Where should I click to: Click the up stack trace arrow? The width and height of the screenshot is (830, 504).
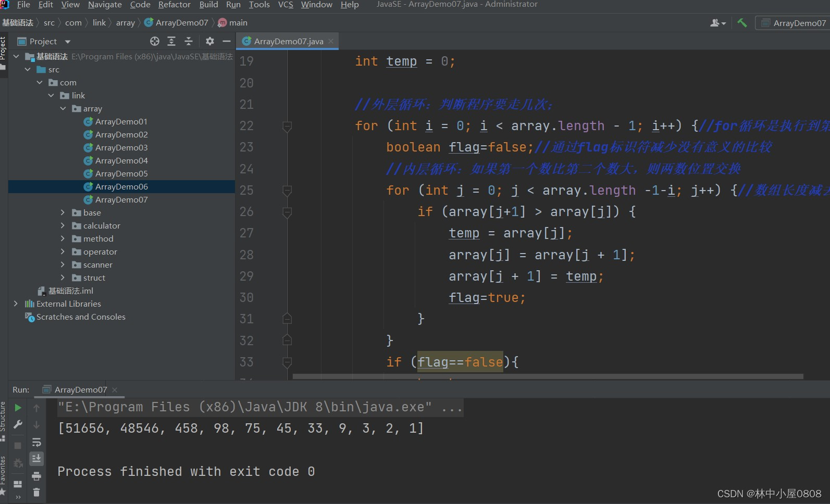point(36,408)
